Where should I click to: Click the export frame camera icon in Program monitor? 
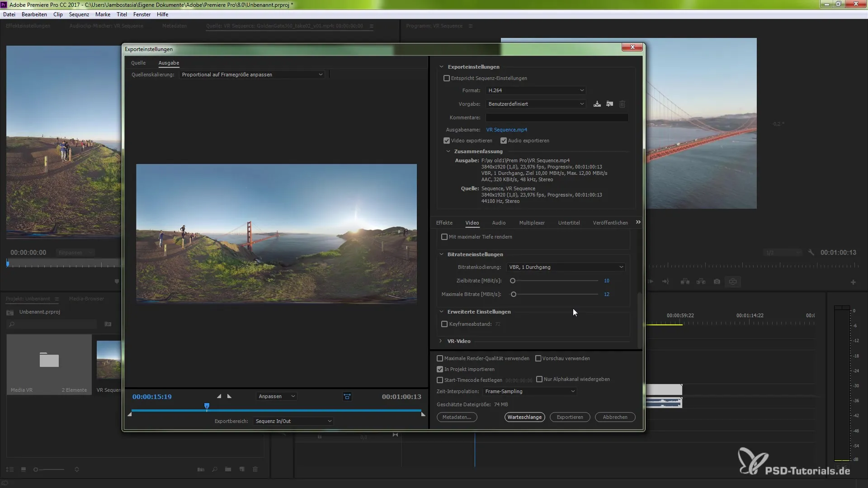(717, 282)
